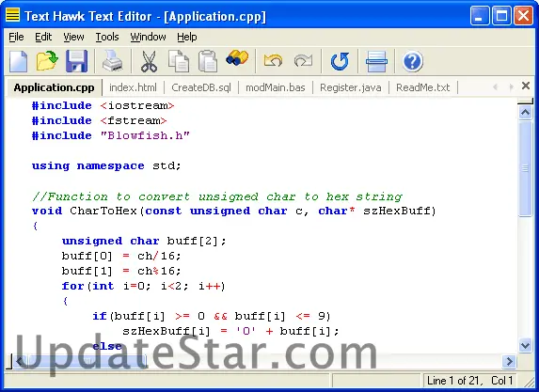The width and height of the screenshot is (539, 392).
Task: Click the 'Line 1 of 21, Col 1' status
Action: 470,381
